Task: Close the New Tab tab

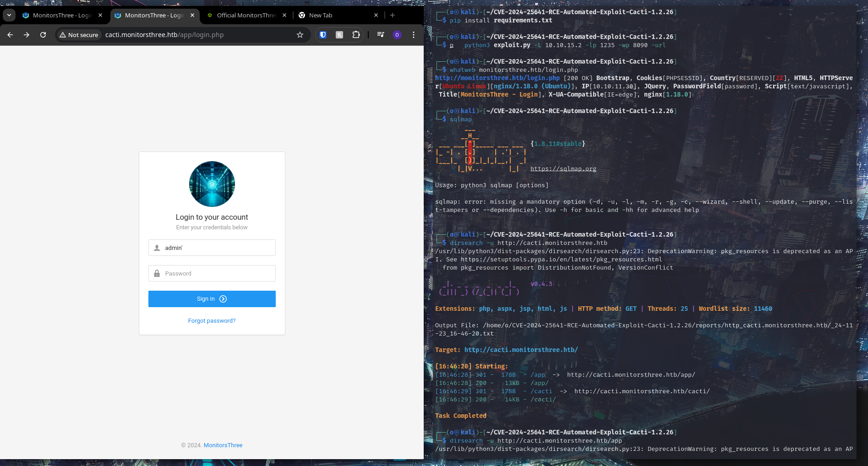Action: pos(376,15)
